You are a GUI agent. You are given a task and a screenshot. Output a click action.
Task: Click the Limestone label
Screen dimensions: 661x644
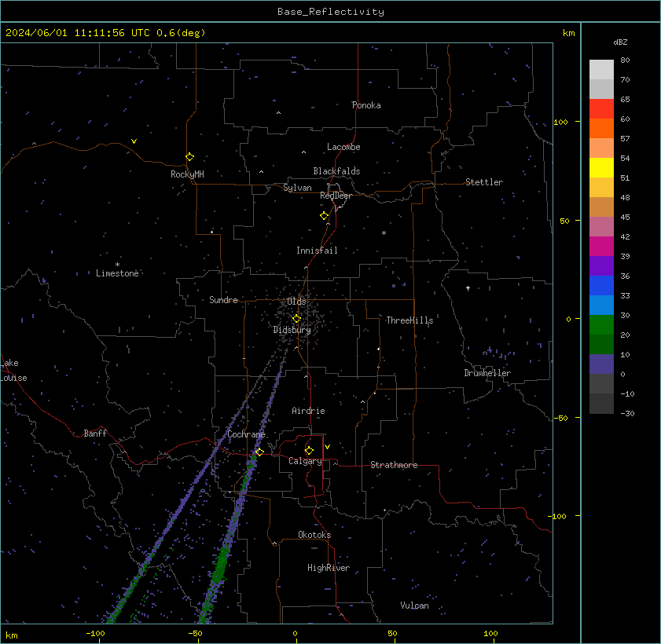click(117, 273)
